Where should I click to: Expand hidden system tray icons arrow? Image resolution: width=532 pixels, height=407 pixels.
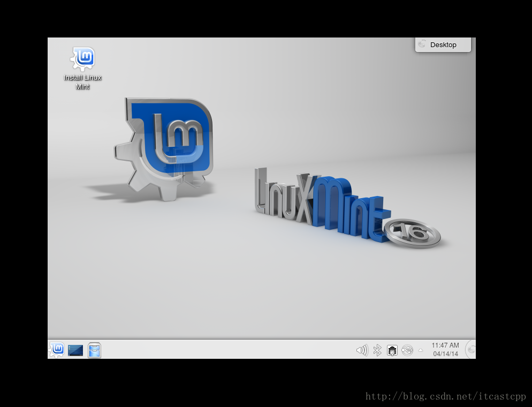[421, 350]
